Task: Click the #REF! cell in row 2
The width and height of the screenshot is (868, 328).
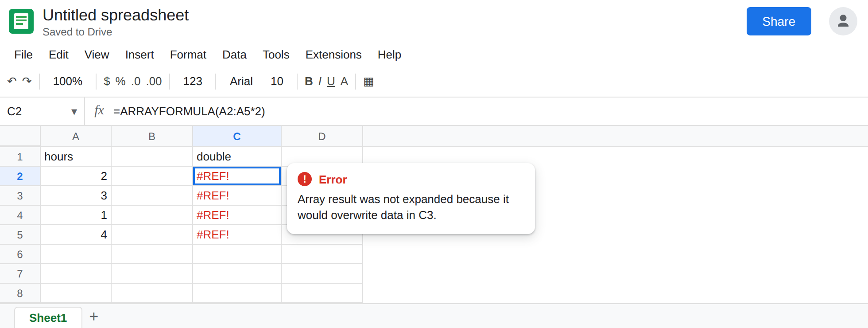Action: pos(237,176)
